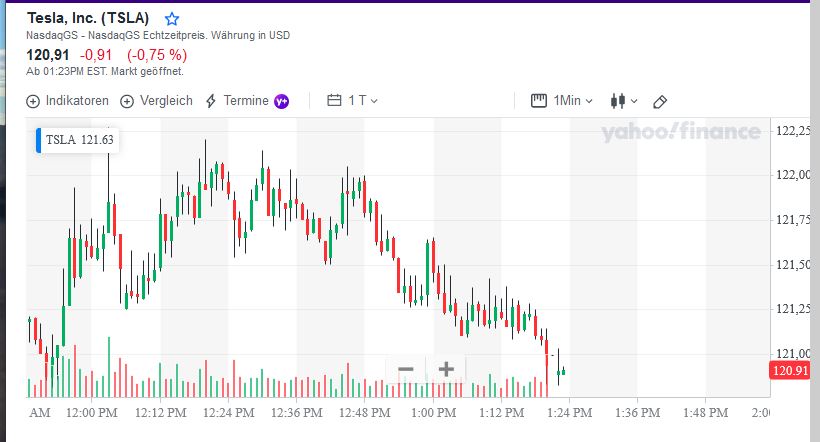Zoom in chart with plus button
The height and width of the screenshot is (442, 820).
[x=446, y=369]
